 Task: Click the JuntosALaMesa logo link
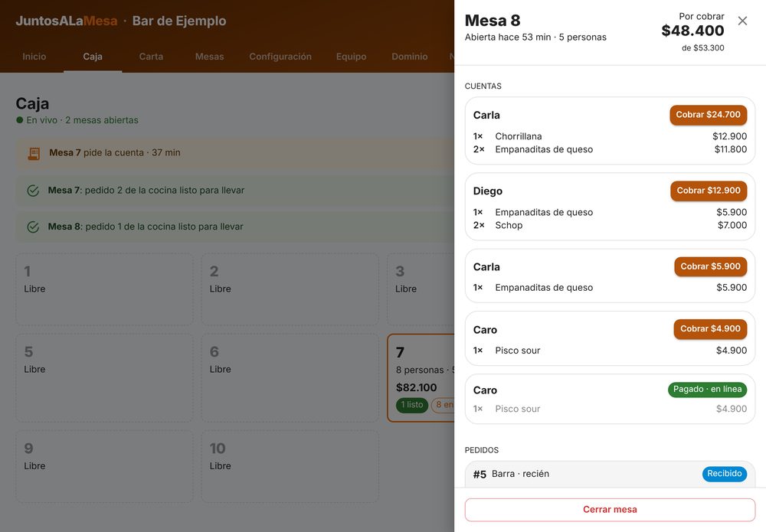point(67,21)
